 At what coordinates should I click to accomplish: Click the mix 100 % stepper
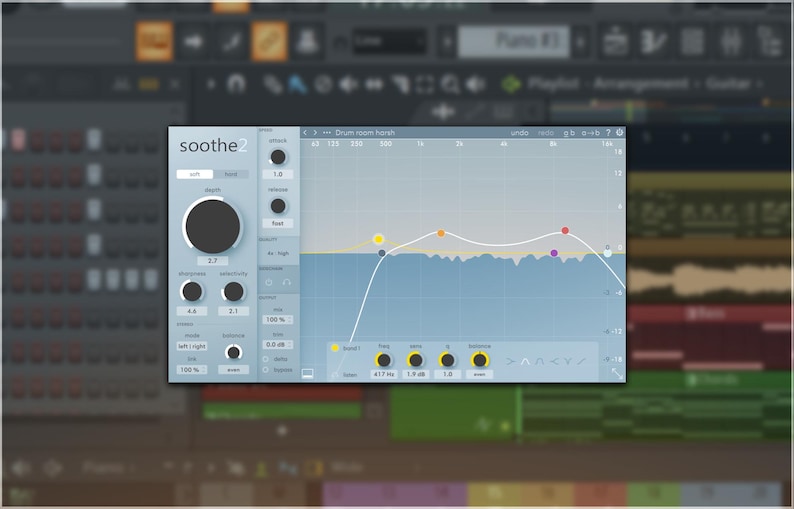pos(277,320)
